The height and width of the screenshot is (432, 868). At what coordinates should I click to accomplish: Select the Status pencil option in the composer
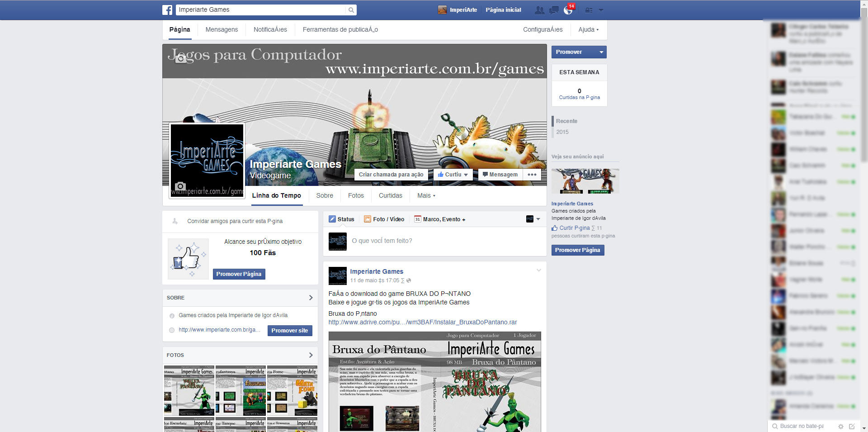tap(342, 219)
